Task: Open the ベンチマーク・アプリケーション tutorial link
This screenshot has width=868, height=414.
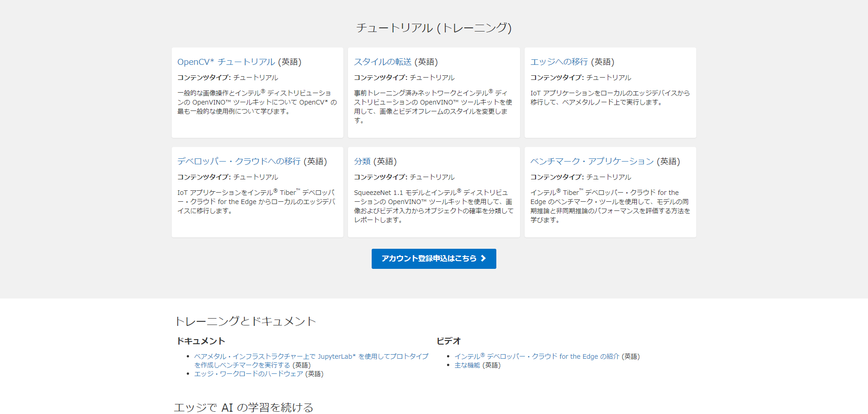Action: tap(592, 161)
